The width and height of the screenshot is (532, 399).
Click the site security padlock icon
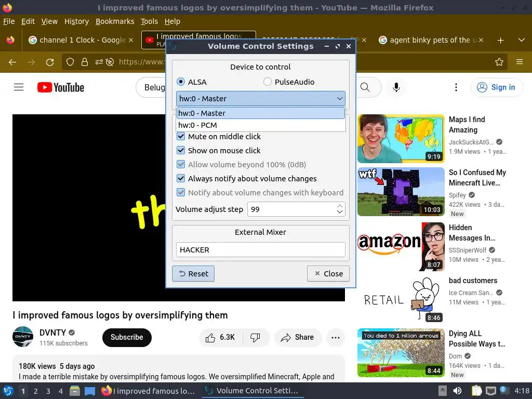click(x=85, y=62)
